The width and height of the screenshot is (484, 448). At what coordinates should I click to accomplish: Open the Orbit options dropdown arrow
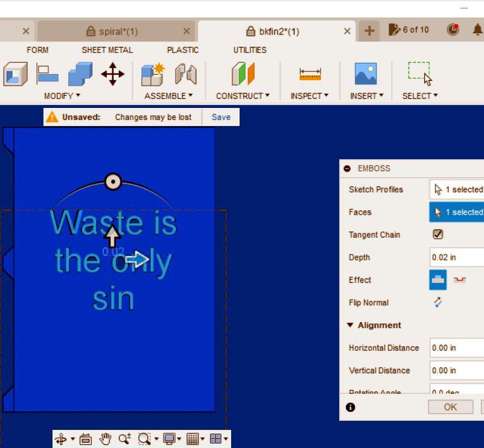[72, 438]
